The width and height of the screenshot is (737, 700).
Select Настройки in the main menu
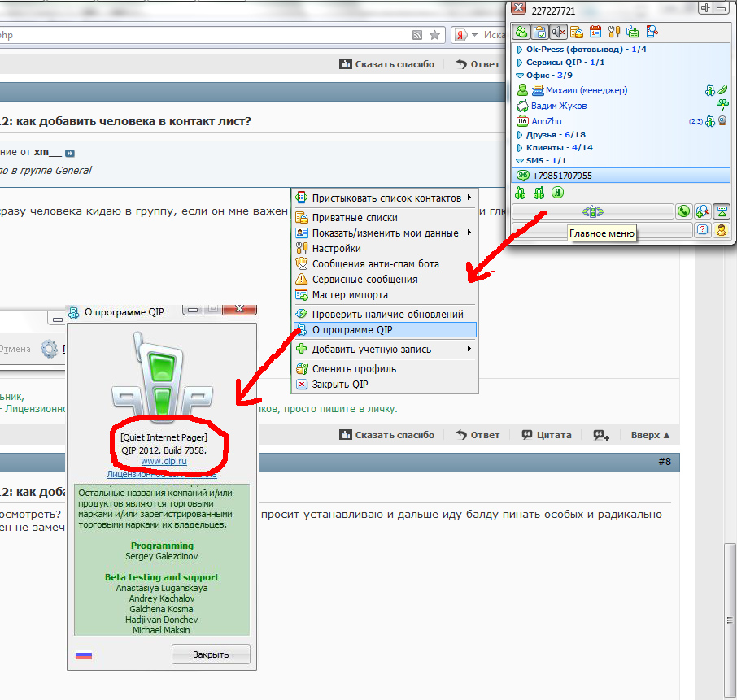384,249
